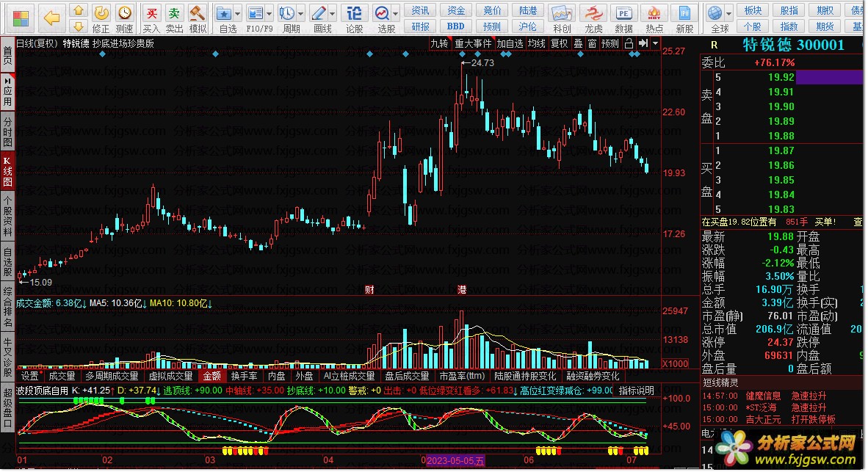The height and width of the screenshot is (472, 868).
Task: Expand the F10/F9 dropdown arrow
Action: 270,14
